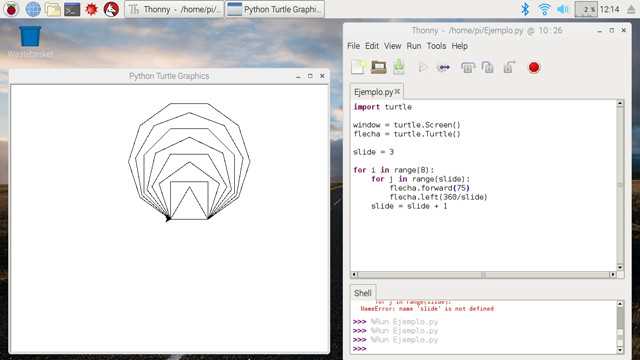Click the NameError message in Shell

click(427, 309)
